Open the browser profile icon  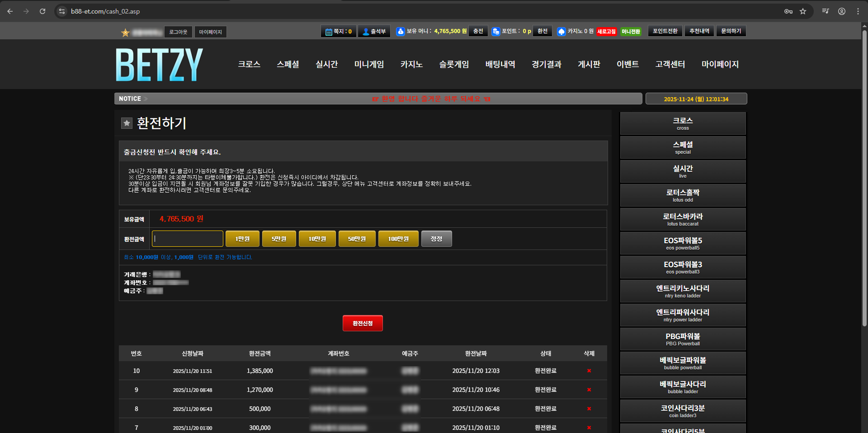coord(842,11)
